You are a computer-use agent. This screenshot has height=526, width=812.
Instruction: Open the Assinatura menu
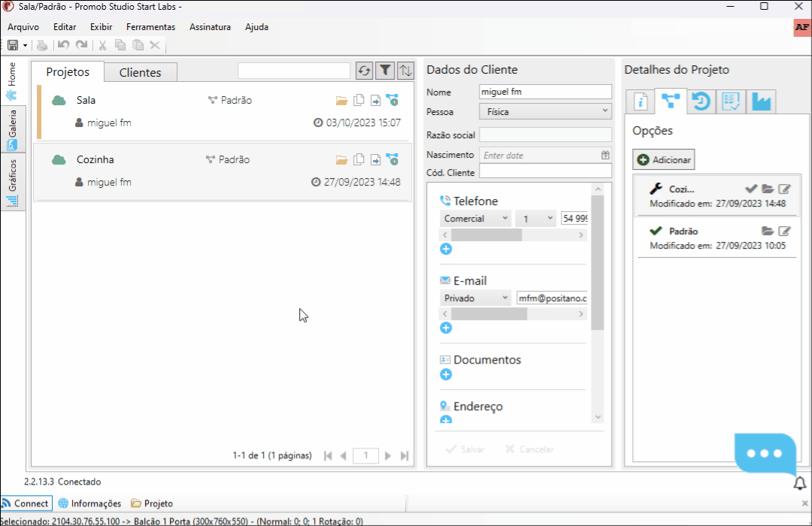coord(211,27)
